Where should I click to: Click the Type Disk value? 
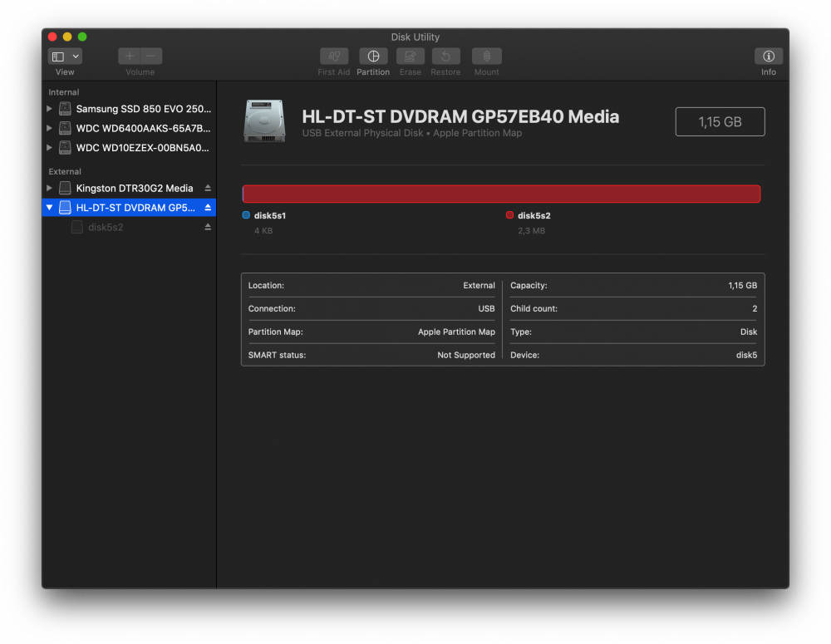pyautogui.click(x=749, y=332)
